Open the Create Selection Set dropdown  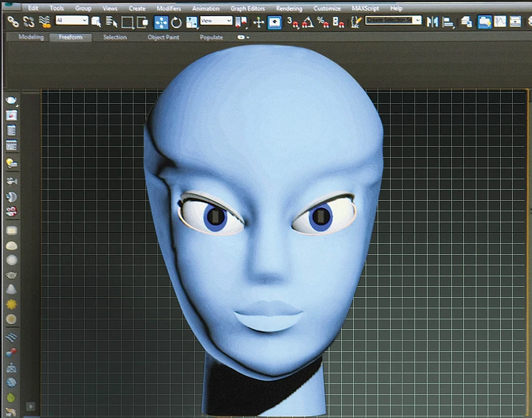(x=394, y=21)
